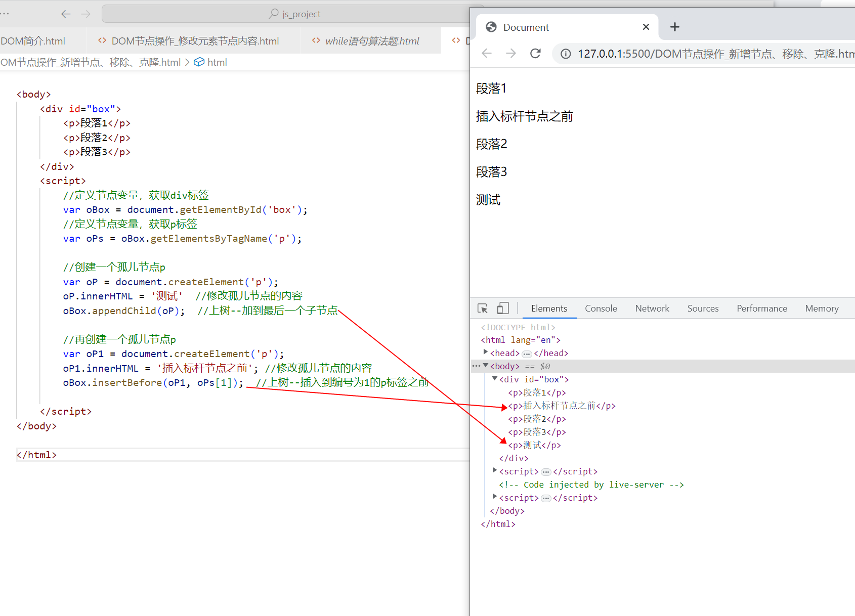The width and height of the screenshot is (855, 616).
Task: Close the Document browser tab
Action: [646, 27]
